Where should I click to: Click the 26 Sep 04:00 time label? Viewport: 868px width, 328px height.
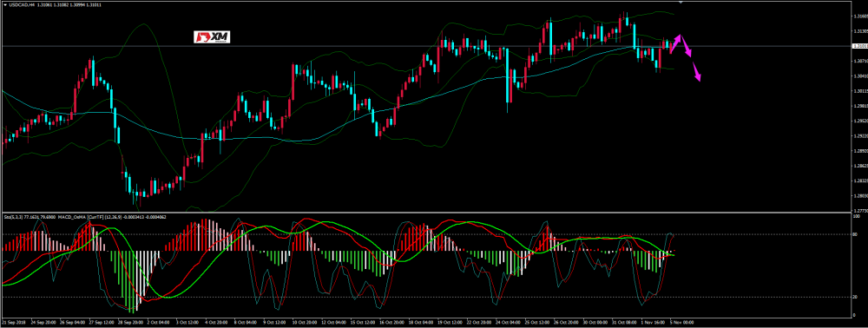coord(73,323)
